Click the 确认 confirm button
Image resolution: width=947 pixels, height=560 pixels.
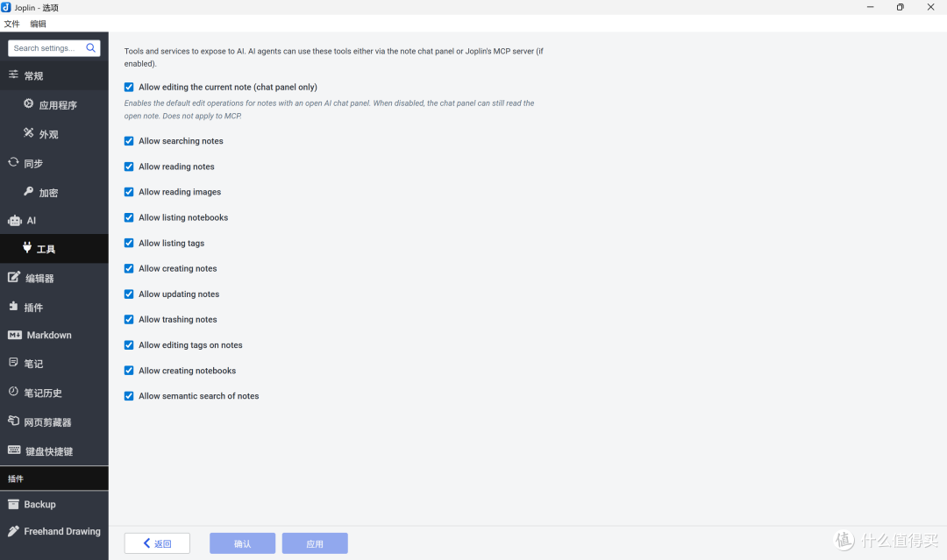[x=242, y=543]
